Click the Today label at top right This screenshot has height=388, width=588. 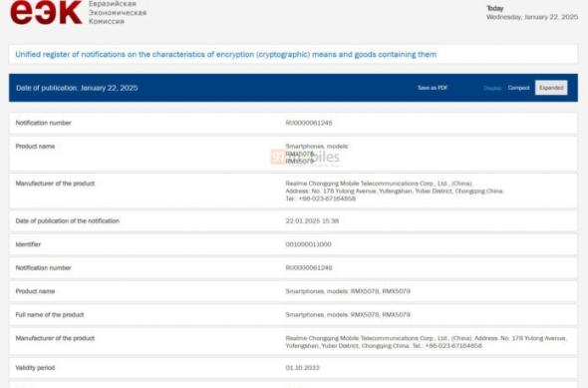click(x=494, y=8)
